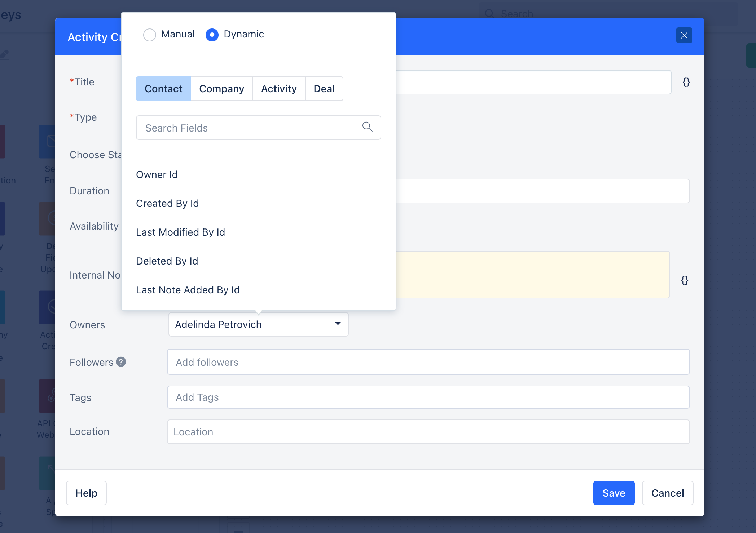
Task: Click the Save button
Action: (614, 493)
